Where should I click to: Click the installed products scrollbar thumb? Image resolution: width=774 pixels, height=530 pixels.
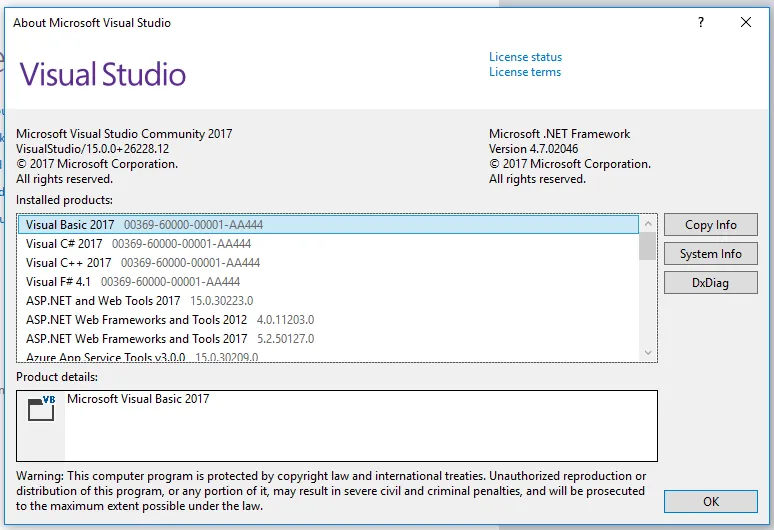click(647, 246)
